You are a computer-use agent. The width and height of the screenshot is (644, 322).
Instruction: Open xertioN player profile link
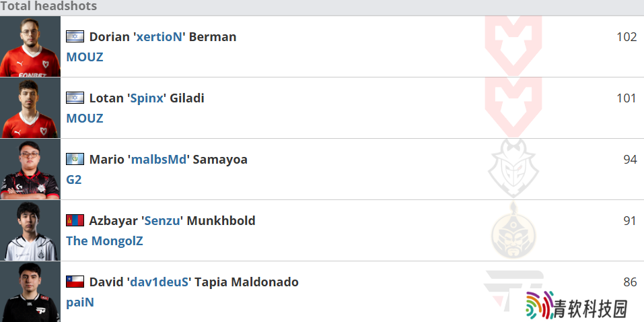(x=159, y=36)
